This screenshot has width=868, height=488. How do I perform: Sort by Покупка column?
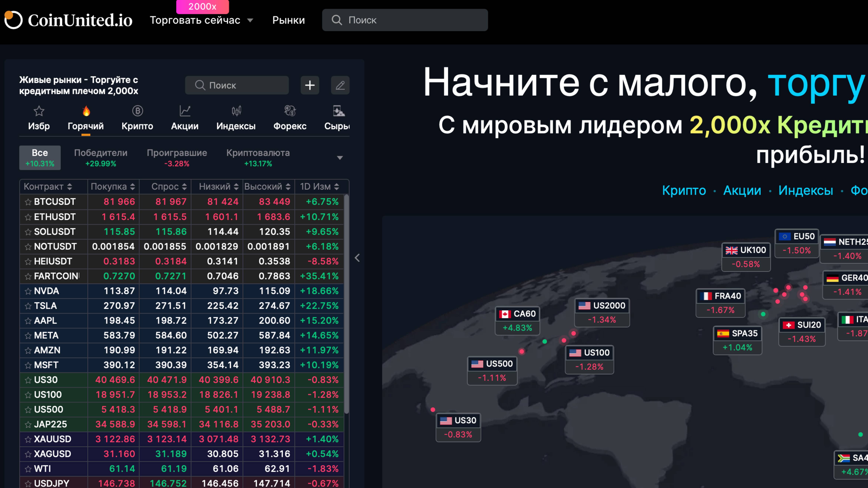[113, 187]
